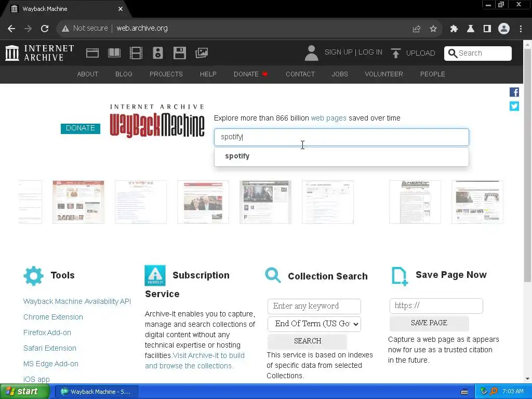Focus the Wayback URL search field
This screenshot has height=399, width=532.
pos(341,137)
